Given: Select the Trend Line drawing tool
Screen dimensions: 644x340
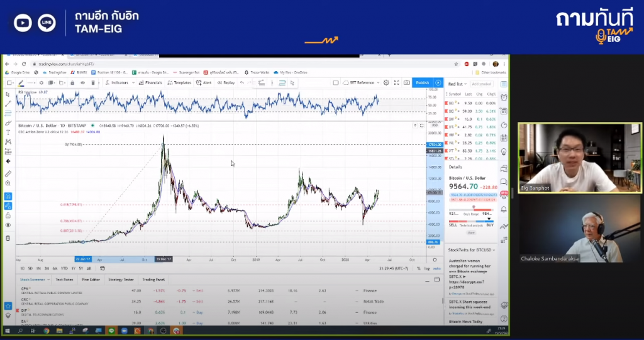Looking at the screenshot, I should click(8, 104).
